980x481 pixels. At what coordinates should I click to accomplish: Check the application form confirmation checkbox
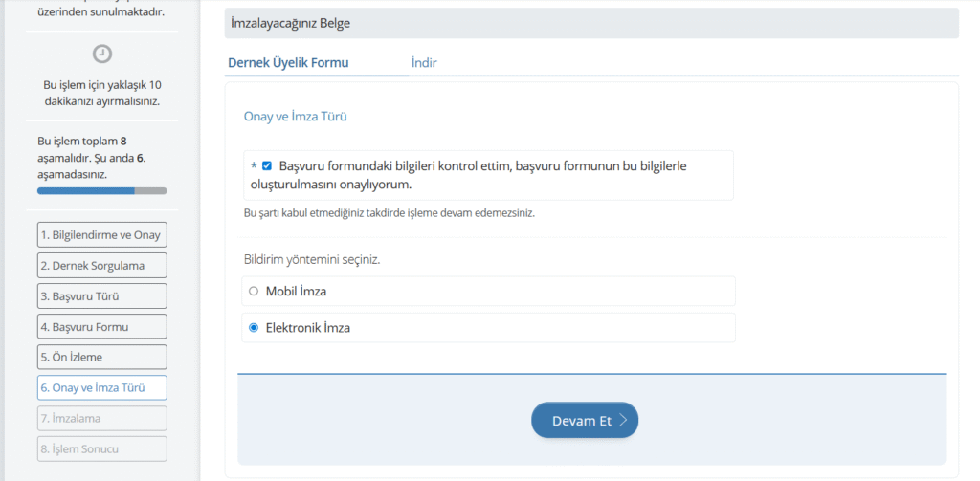point(267,165)
